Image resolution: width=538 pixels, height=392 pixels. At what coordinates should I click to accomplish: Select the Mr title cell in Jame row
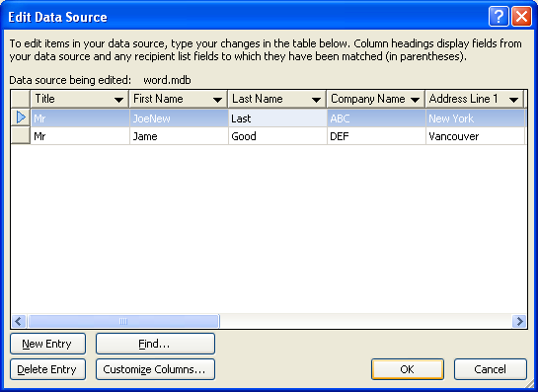80,136
